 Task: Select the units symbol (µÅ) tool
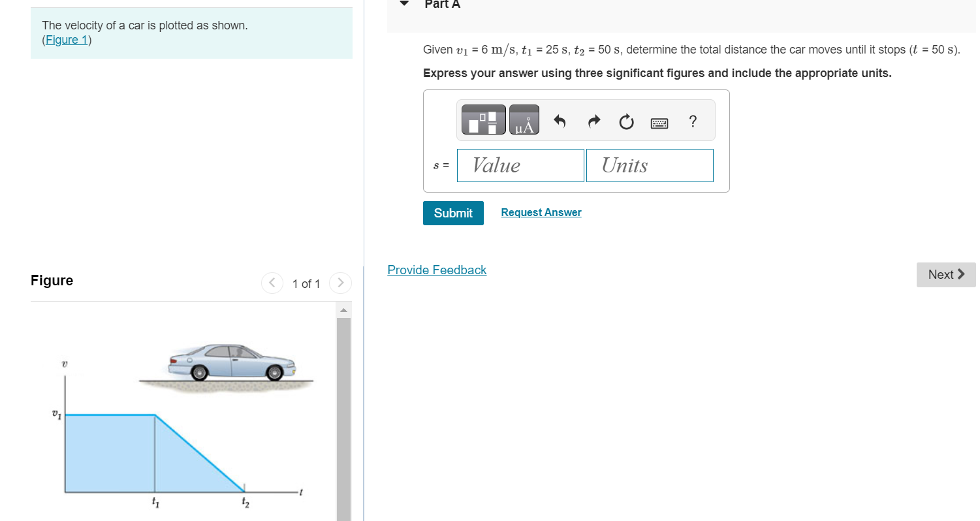pyautogui.click(x=526, y=119)
